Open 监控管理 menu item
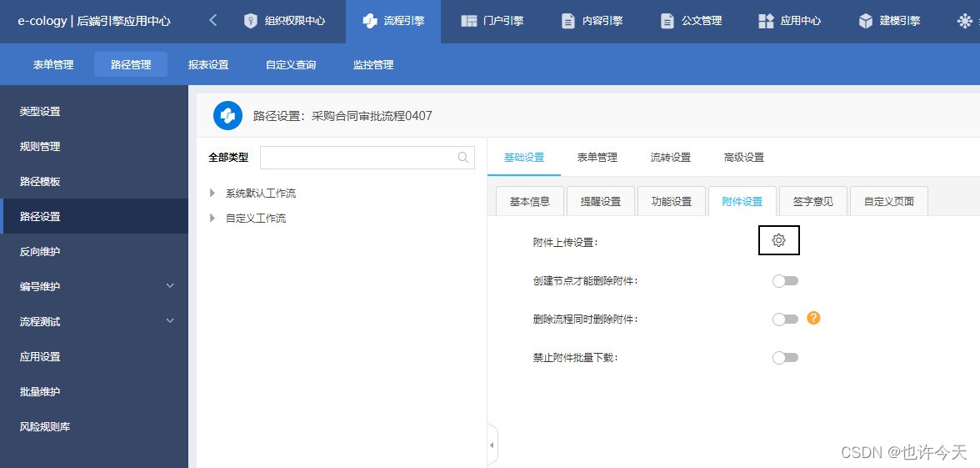The height and width of the screenshot is (468, 980). (x=373, y=64)
